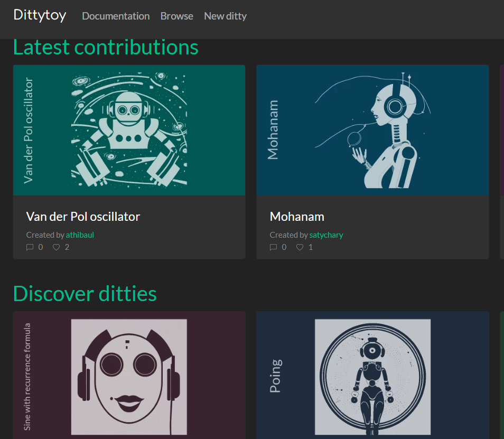504x439 pixels.
Task: Open comments on the Van der Pol oscillator
Action: point(29,247)
